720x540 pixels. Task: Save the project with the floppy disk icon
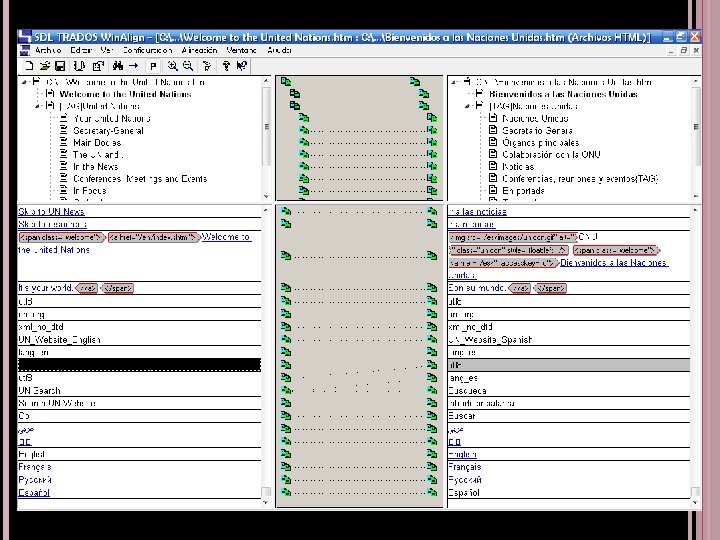(x=60, y=66)
